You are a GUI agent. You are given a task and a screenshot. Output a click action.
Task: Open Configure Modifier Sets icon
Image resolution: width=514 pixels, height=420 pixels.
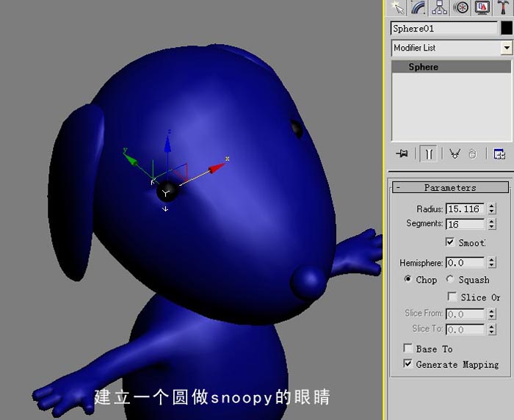tap(499, 153)
